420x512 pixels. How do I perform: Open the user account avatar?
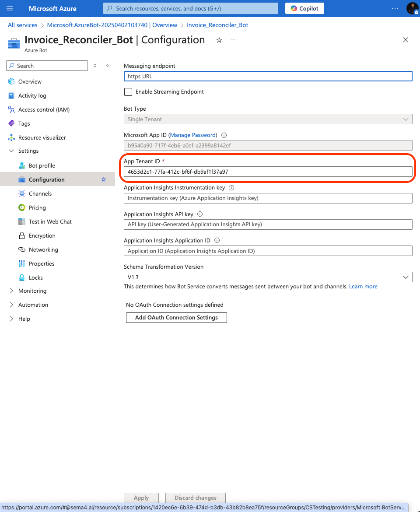tap(412, 8)
